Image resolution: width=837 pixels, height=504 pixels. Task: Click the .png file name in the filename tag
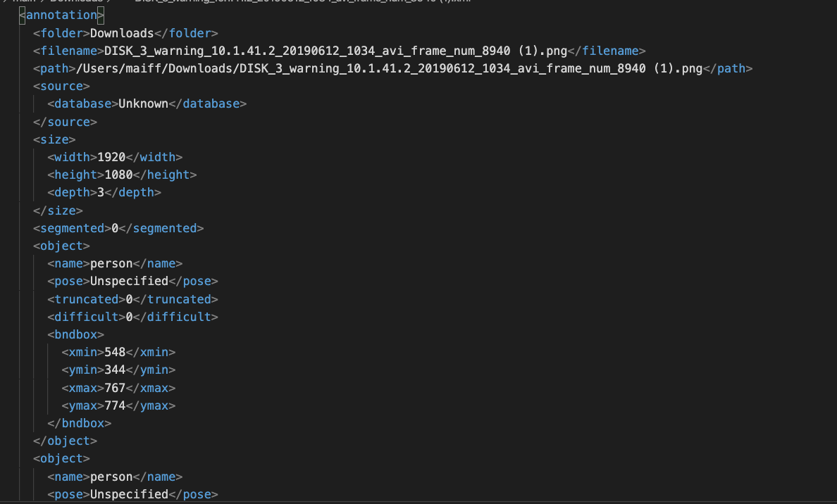(x=335, y=51)
